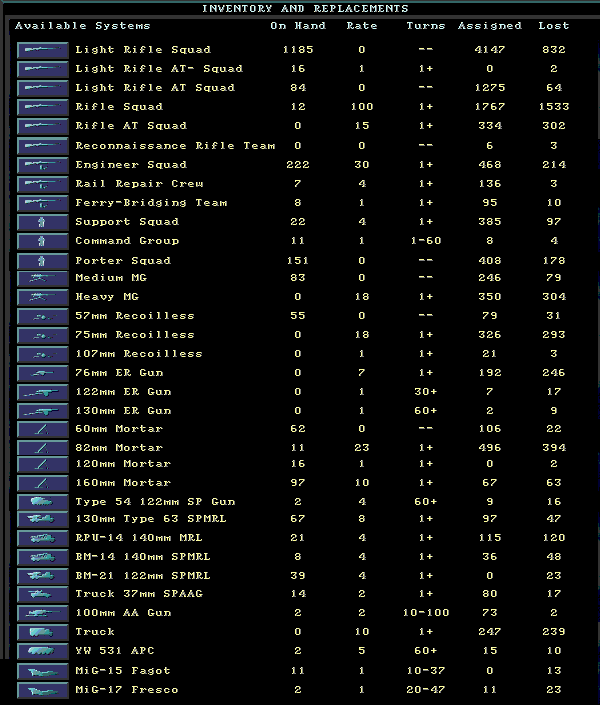600x705 pixels.
Task: Select the YW 531 APC icon
Action: coord(43,651)
